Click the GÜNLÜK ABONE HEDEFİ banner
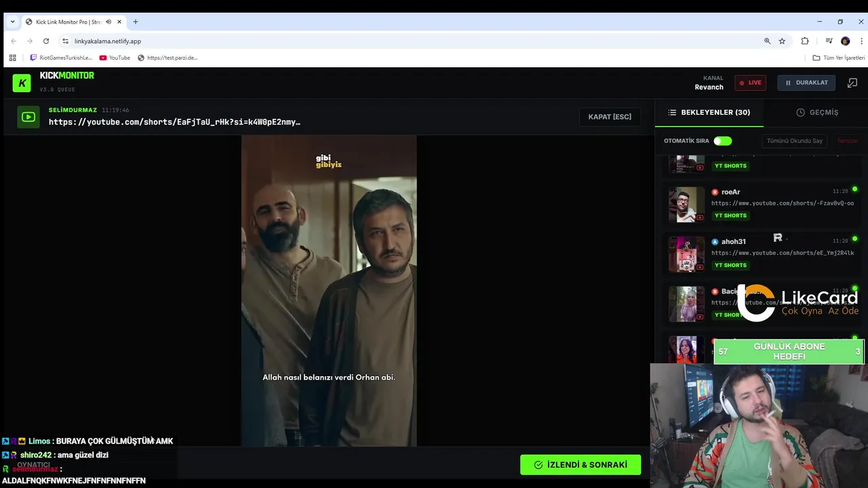This screenshot has width=868, height=488. pos(789,352)
